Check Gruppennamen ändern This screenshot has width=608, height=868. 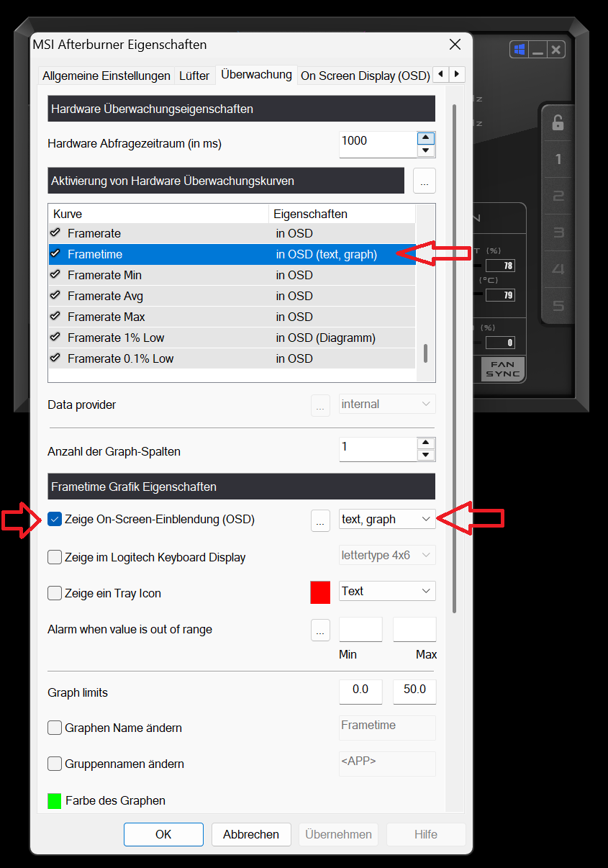pyautogui.click(x=55, y=764)
